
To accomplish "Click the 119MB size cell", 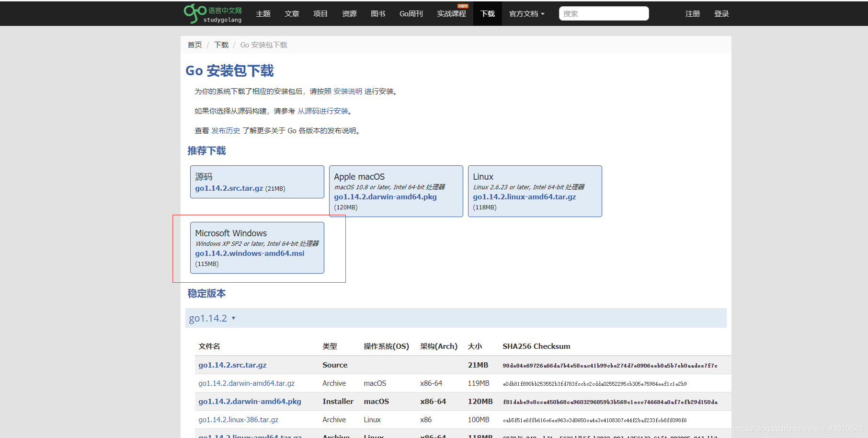I will click(x=479, y=383).
